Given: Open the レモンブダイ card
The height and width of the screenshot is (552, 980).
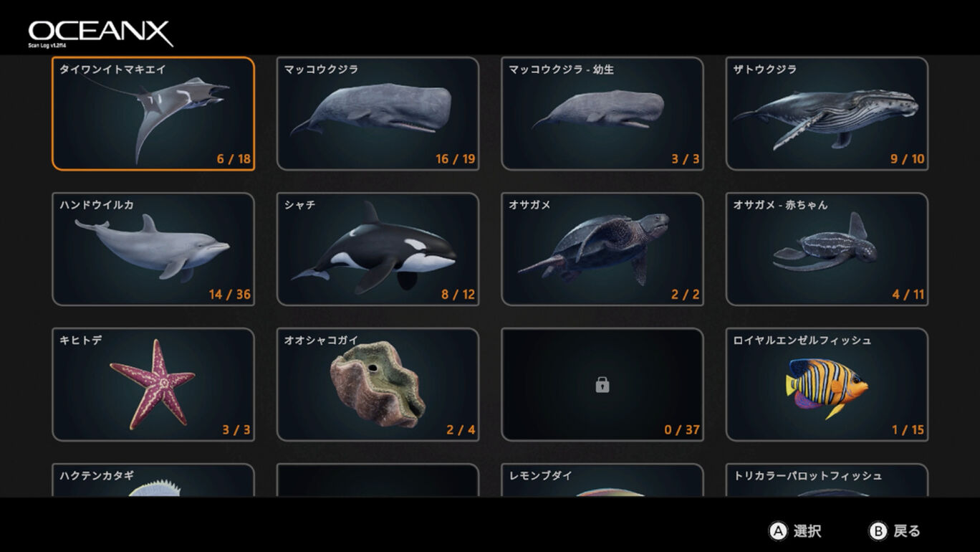Looking at the screenshot, I should point(602,480).
